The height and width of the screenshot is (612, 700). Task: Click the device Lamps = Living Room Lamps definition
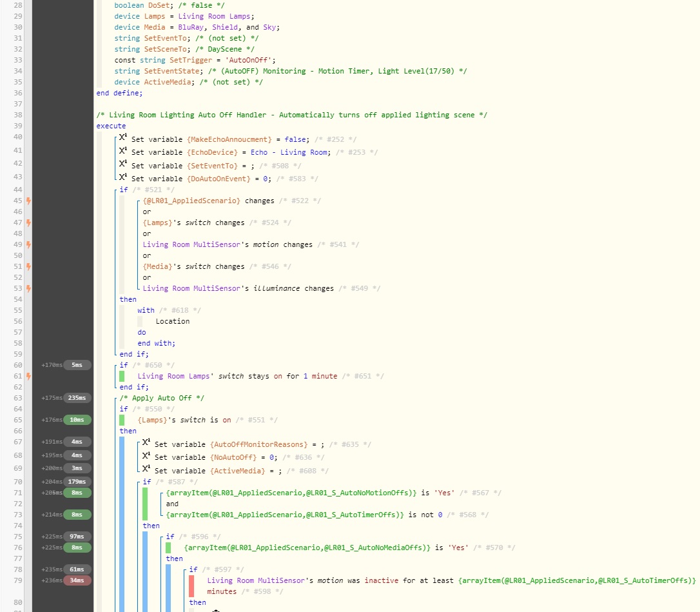coord(184,16)
